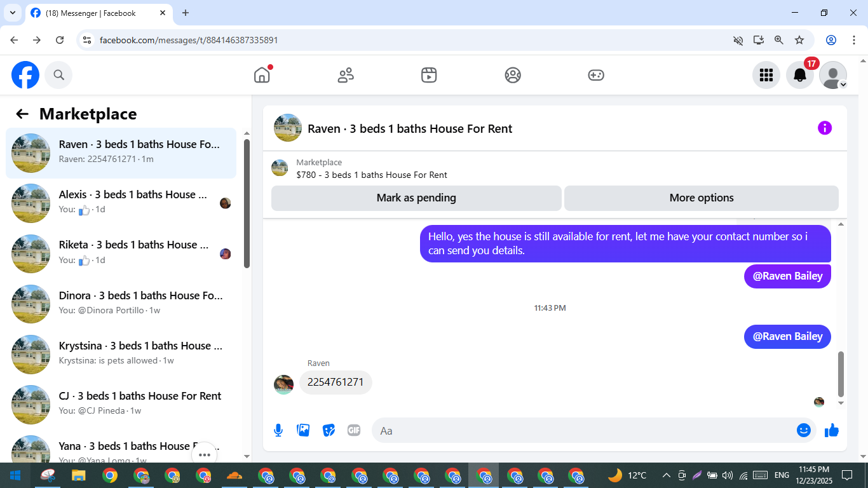
Task: Open the Facebook logo home link
Action: [x=25, y=75]
